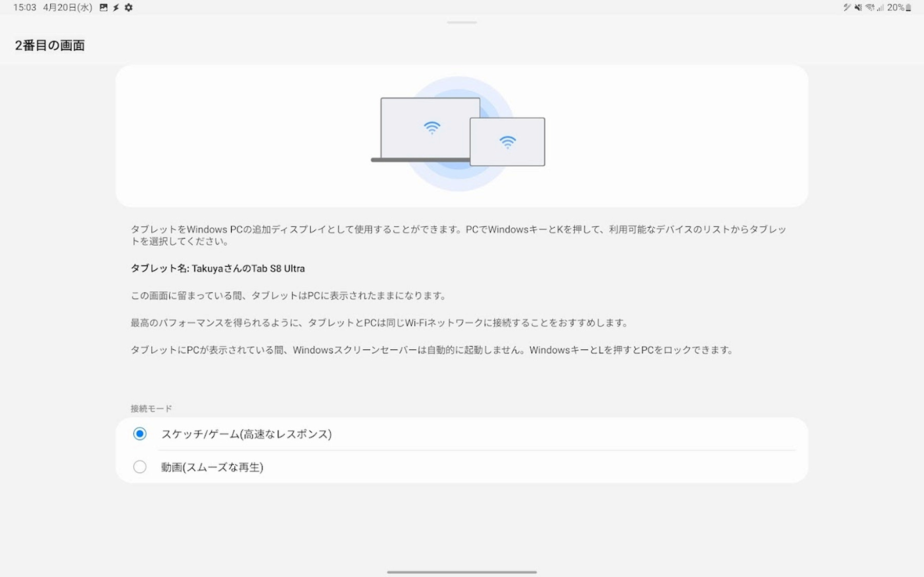Select 動画(スムーズな再生) radio option
Image resolution: width=924 pixels, height=577 pixels.
[461, 467]
